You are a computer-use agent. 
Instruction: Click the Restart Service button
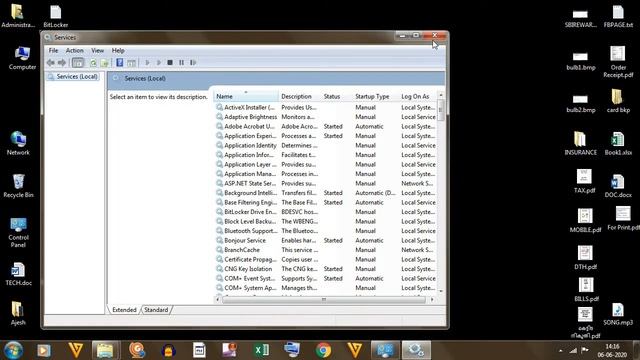(x=193, y=62)
